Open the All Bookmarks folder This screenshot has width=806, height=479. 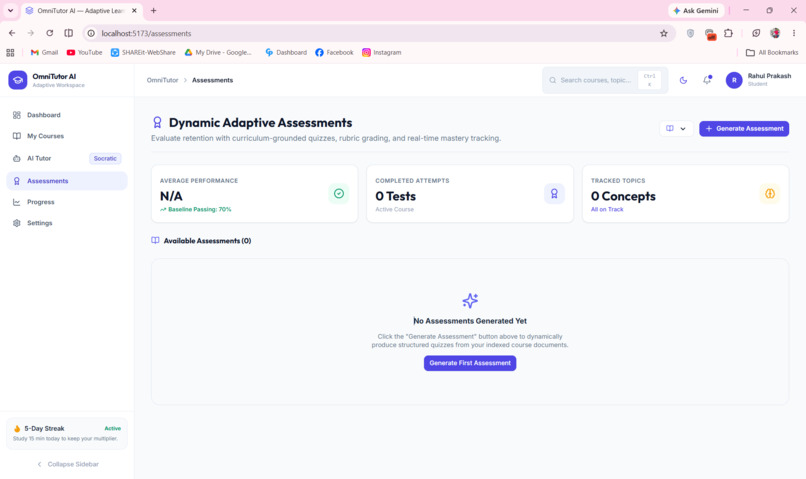point(772,52)
